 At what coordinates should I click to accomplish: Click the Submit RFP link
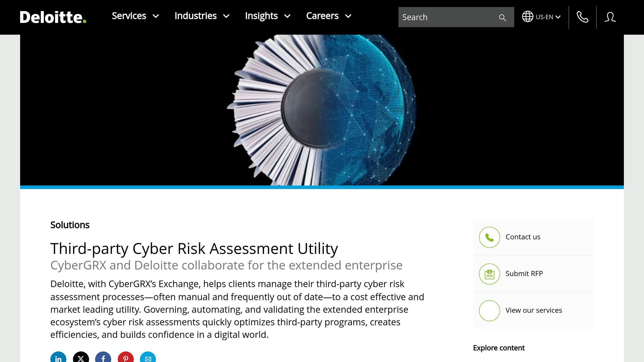[524, 274]
